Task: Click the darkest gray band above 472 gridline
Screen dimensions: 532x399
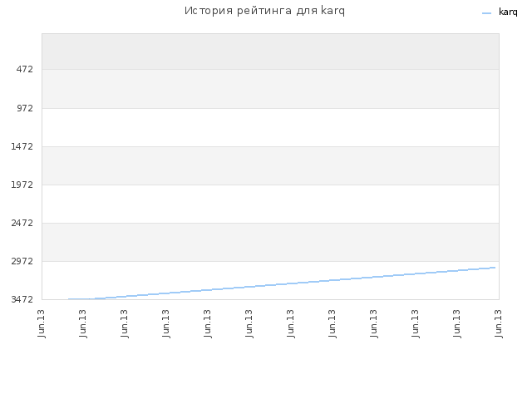Action: click(x=270, y=52)
